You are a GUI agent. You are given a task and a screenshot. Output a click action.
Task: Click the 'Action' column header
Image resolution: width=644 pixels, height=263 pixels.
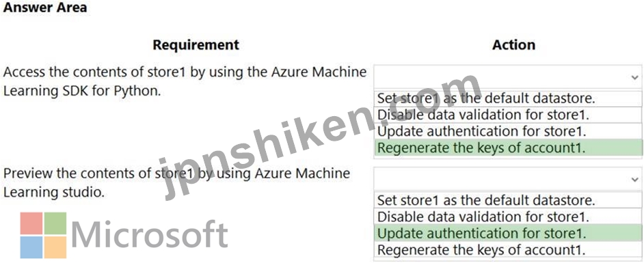pos(514,44)
